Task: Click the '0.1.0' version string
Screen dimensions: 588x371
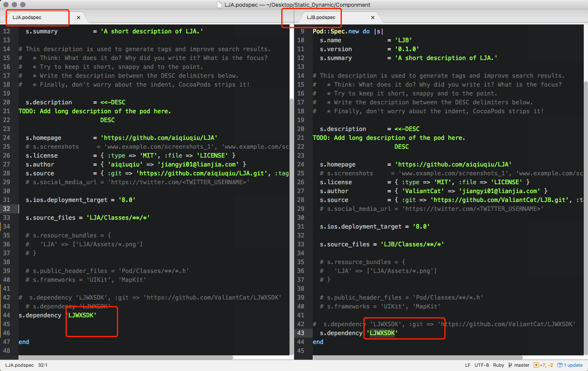Action: pyautogui.click(x=407, y=49)
